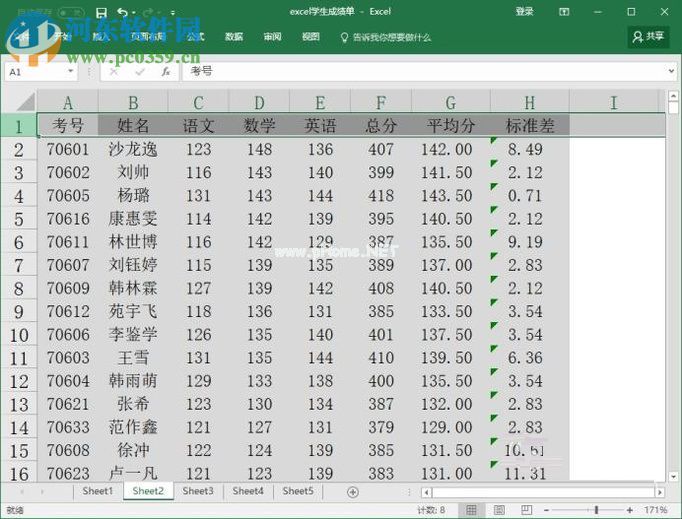Click the standard deviation cell 9.19
This screenshot has height=519, width=682.
pos(530,241)
